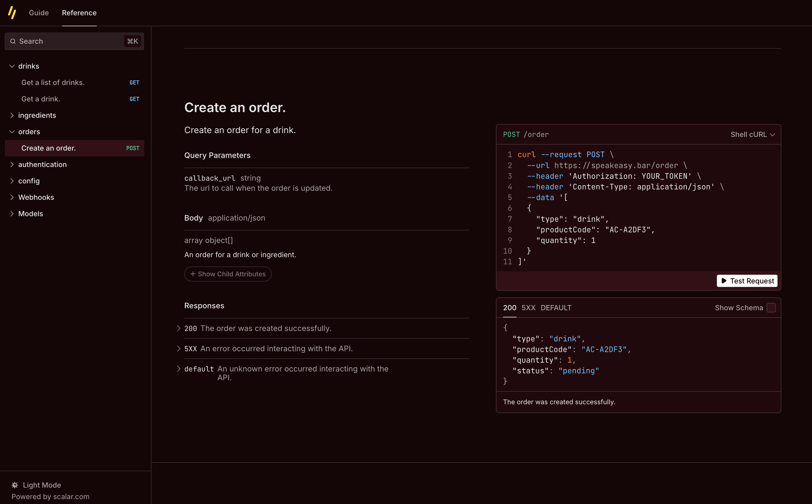Select 'Create an order.' in sidebar

pyautogui.click(x=75, y=148)
